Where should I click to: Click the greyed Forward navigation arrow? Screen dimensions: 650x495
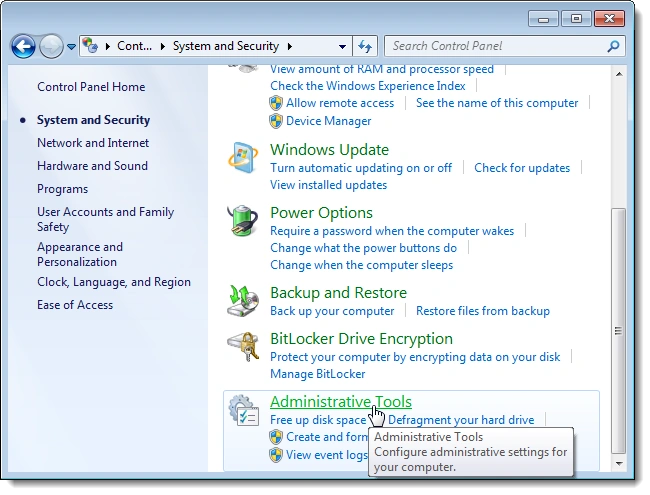pyautogui.click(x=51, y=46)
